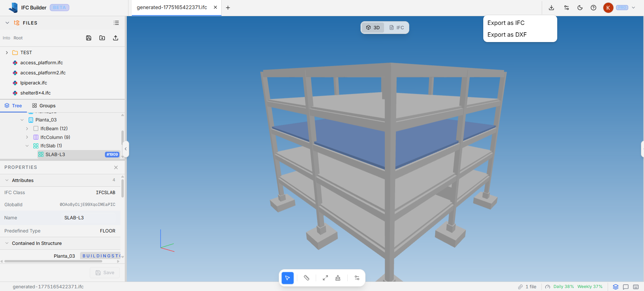The image size is (644, 291).
Task: Click the PRO badge
Action: click(x=622, y=7)
